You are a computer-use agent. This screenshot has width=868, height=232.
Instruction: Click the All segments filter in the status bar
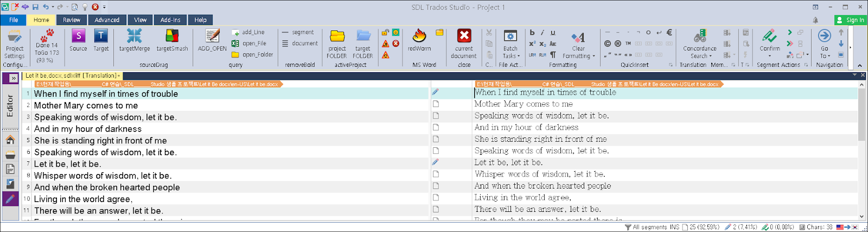tap(645, 227)
